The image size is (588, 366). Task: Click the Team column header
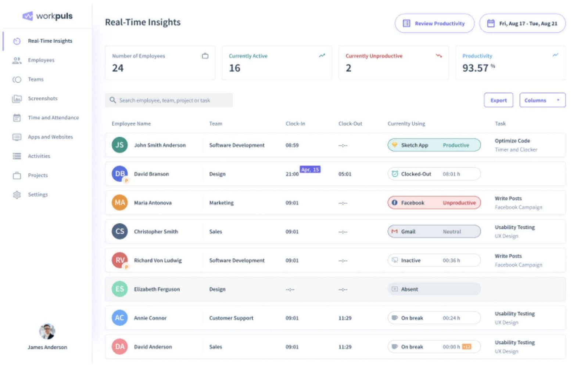216,123
